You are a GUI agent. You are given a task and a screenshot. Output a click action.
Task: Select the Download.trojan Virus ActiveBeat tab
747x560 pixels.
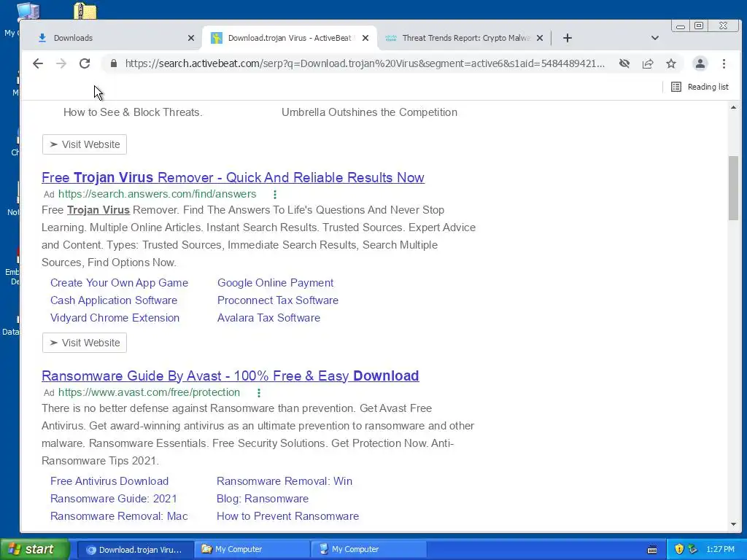click(290, 38)
